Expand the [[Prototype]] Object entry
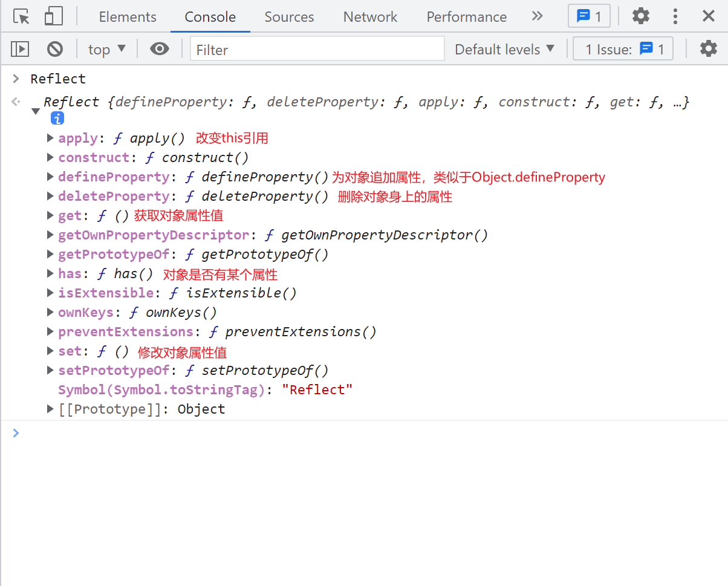Image resolution: width=728 pixels, height=586 pixels. click(50, 409)
